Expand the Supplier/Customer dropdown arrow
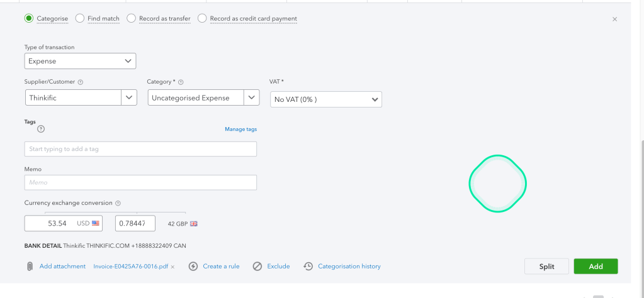 tap(129, 97)
